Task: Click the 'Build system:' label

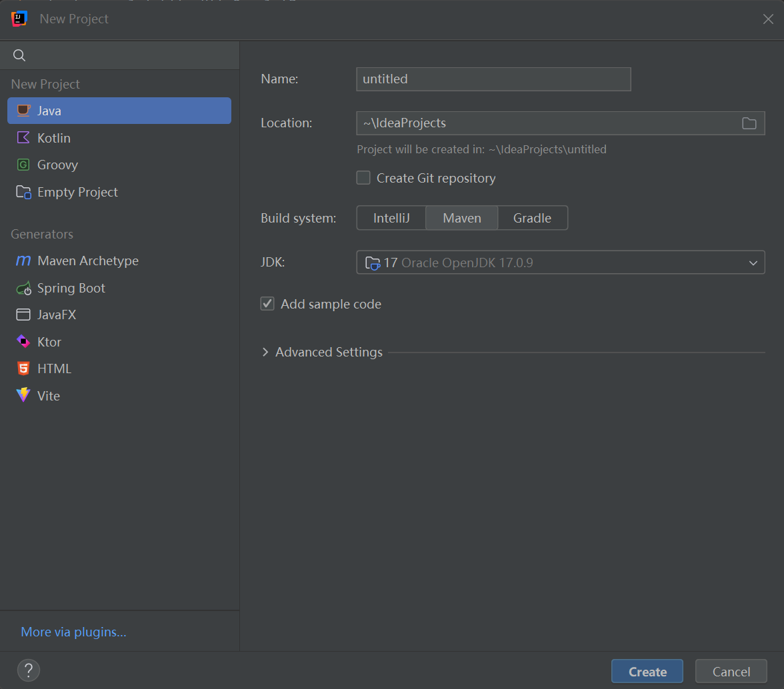Action: point(299,218)
